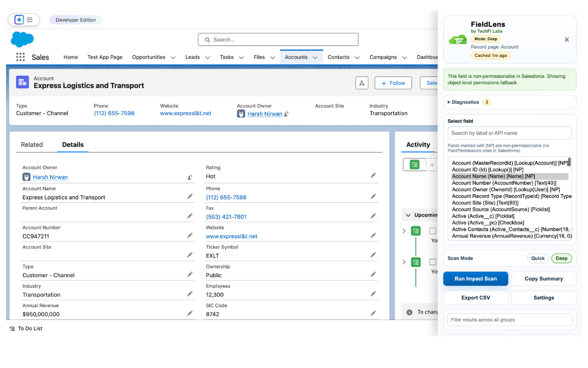The height and width of the screenshot is (368, 588).
Task: Edit the Annual Revenue pencil icon
Action: 190,313
